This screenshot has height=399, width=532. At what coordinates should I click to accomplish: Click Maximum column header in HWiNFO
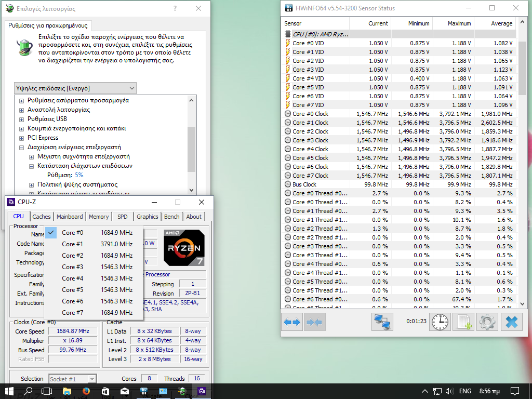pos(454,23)
